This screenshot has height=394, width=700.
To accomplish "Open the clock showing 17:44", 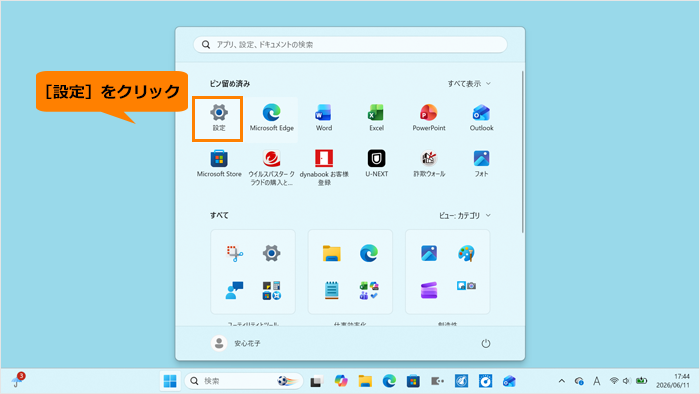I will (x=672, y=381).
